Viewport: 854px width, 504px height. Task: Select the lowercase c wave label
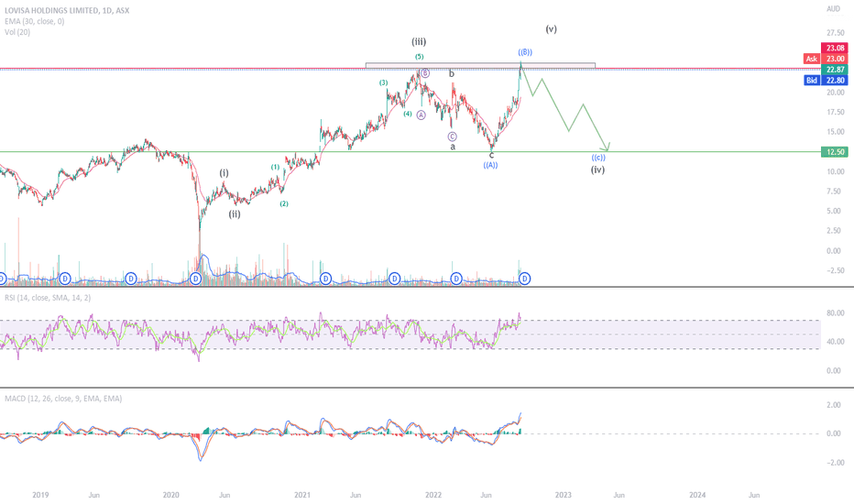coord(491,155)
